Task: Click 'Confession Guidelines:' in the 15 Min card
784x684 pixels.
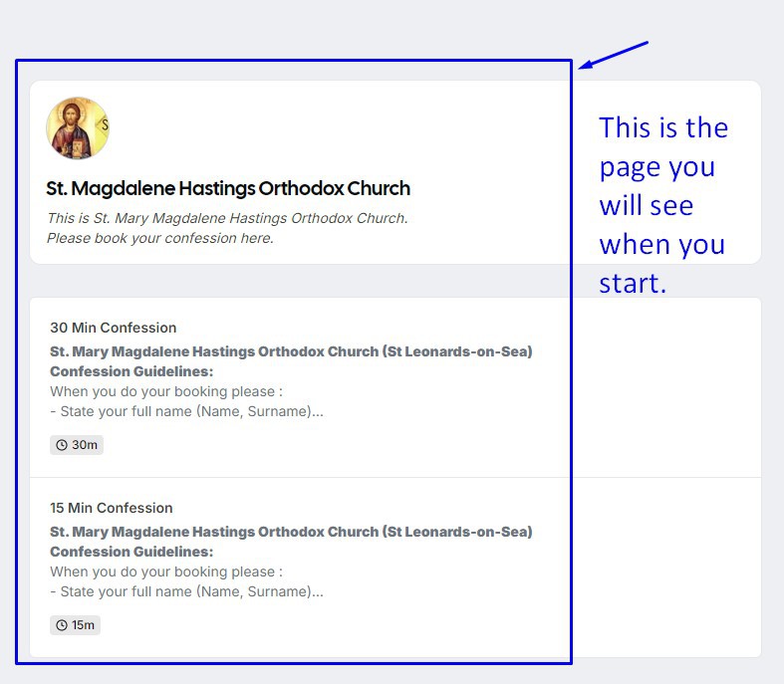Action: pos(131,552)
